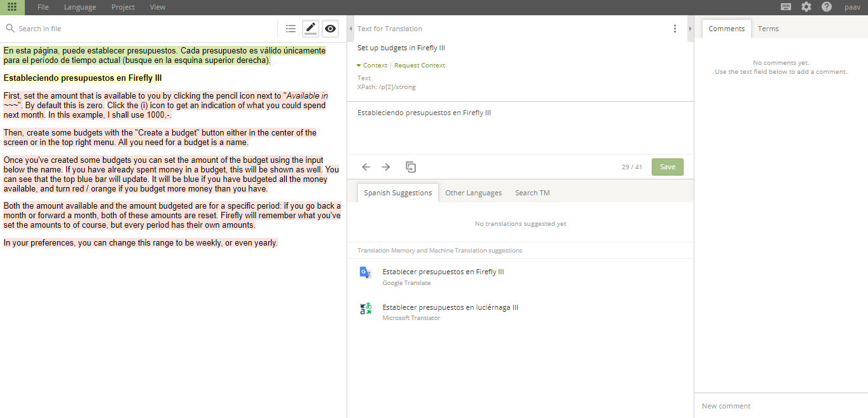Click the Request Context link
This screenshot has width=868, height=418.
pyautogui.click(x=420, y=66)
